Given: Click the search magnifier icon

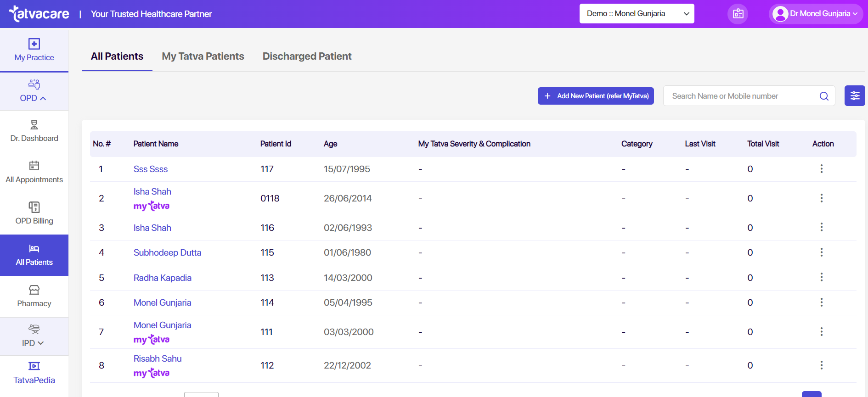Looking at the screenshot, I should tap(824, 96).
